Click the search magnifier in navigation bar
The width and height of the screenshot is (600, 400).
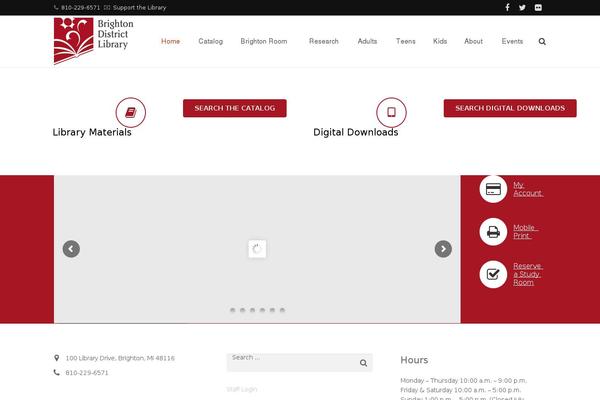(x=542, y=42)
